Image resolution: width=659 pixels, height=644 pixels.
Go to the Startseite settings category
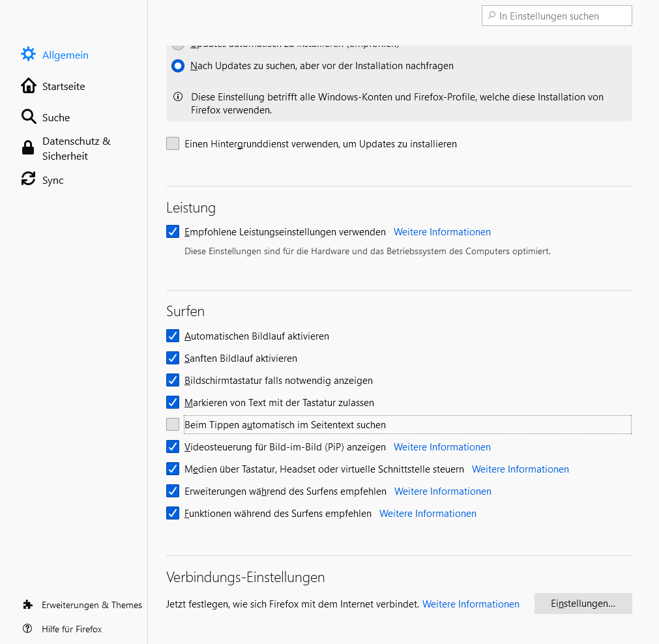[63, 86]
